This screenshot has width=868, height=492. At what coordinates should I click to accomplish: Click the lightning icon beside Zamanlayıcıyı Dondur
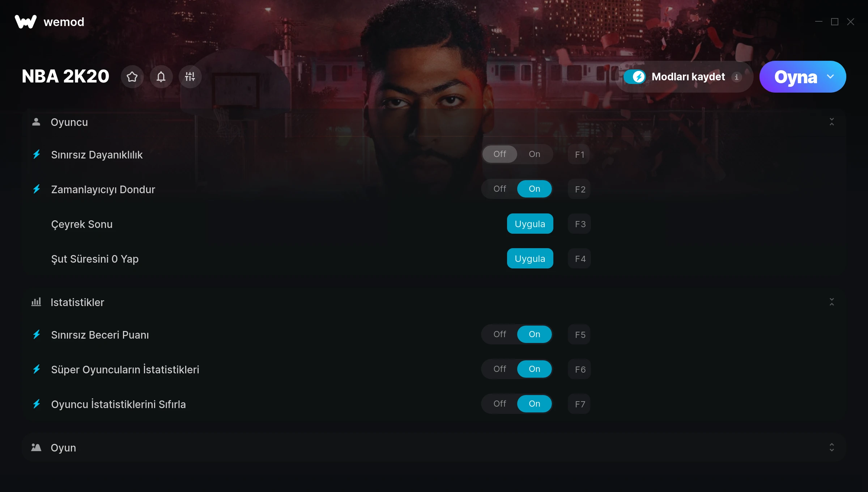click(x=37, y=189)
